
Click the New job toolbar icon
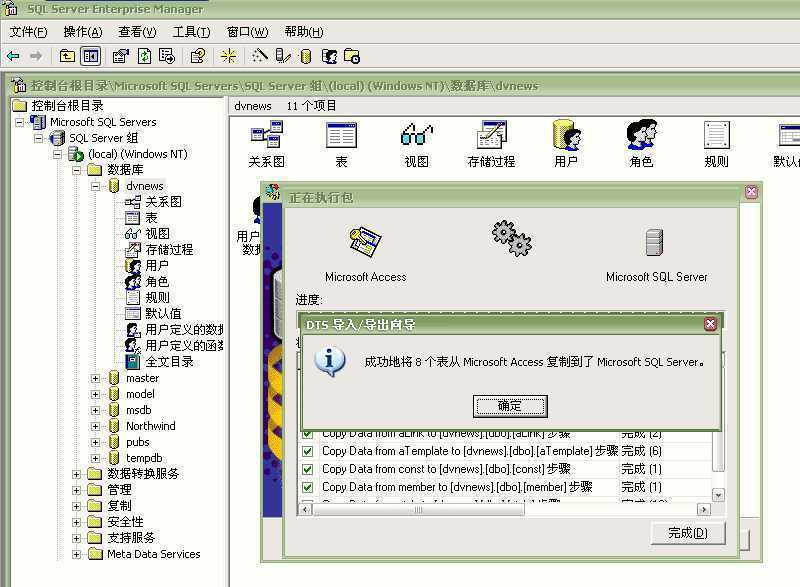click(352, 56)
